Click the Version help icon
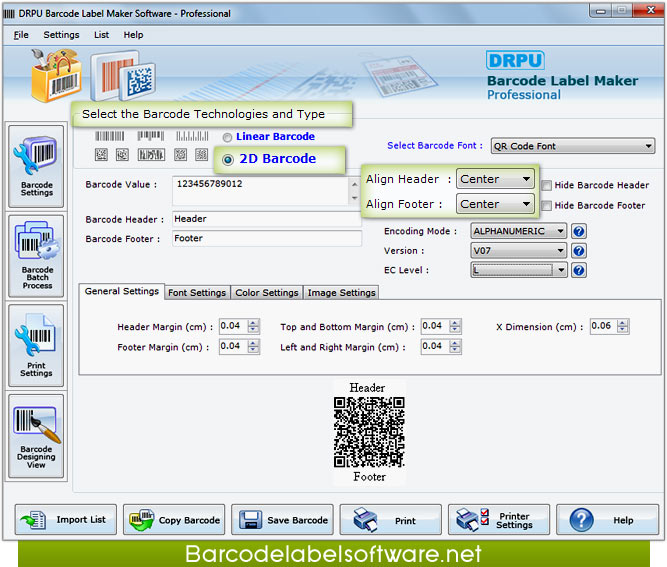 (x=579, y=251)
